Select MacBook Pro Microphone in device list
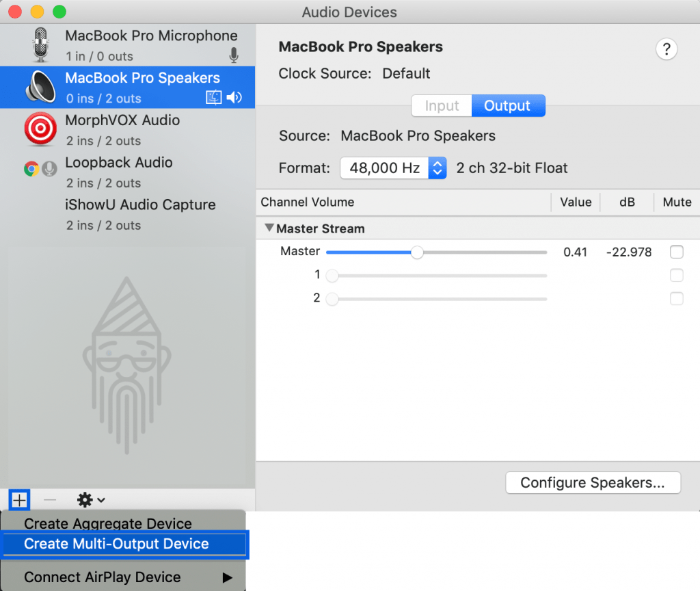 point(128,45)
